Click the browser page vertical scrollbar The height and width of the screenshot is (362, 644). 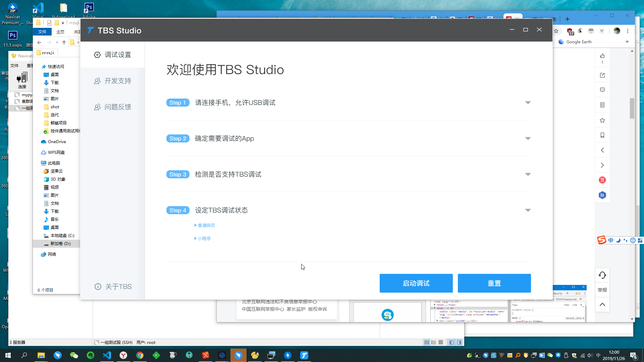[x=632, y=108]
